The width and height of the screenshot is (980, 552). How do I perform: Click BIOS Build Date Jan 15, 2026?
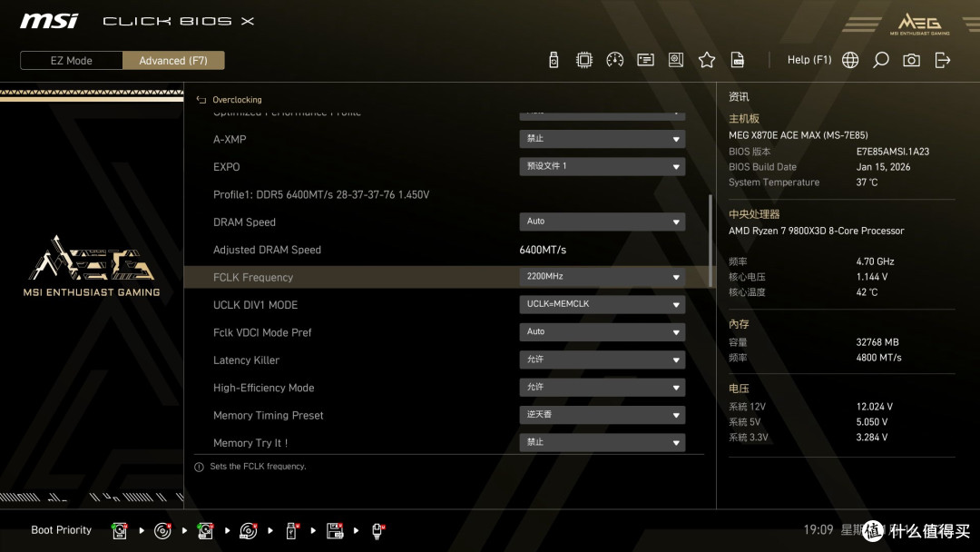883,167
